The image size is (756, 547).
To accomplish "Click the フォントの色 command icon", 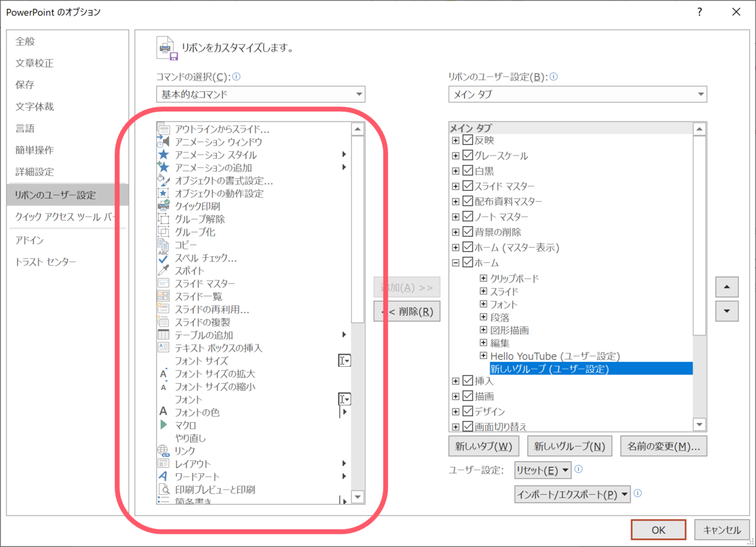I will point(164,412).
